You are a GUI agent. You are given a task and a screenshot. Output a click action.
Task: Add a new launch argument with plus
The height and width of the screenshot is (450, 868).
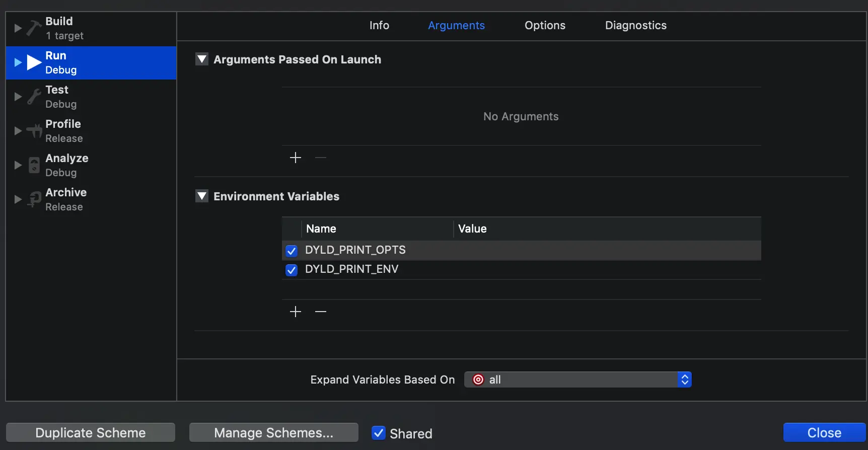[x=296, y=158]
